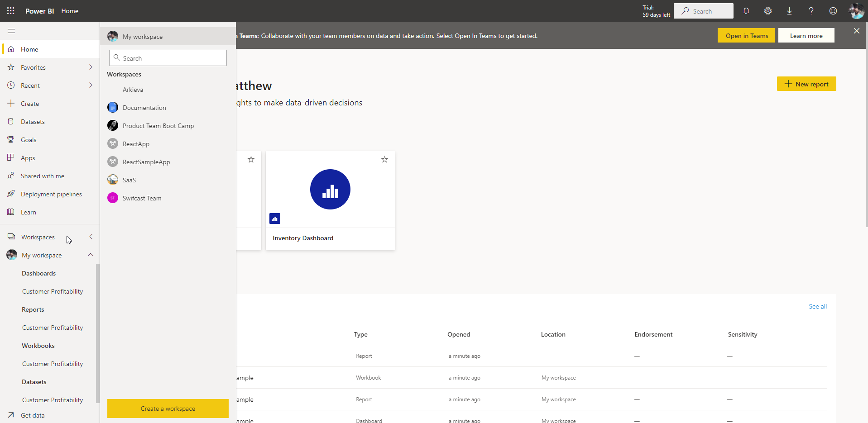Favorite the Inventory Dashboard star
The width and height of the screenshot is (868, 423).
[x=384, y=159]
